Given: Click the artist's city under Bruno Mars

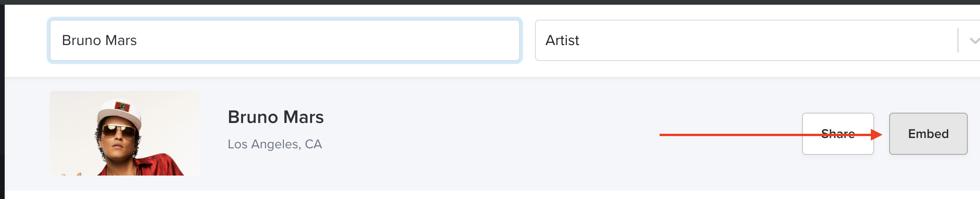Looking at the screenshot, I should (x=275, y=144).
